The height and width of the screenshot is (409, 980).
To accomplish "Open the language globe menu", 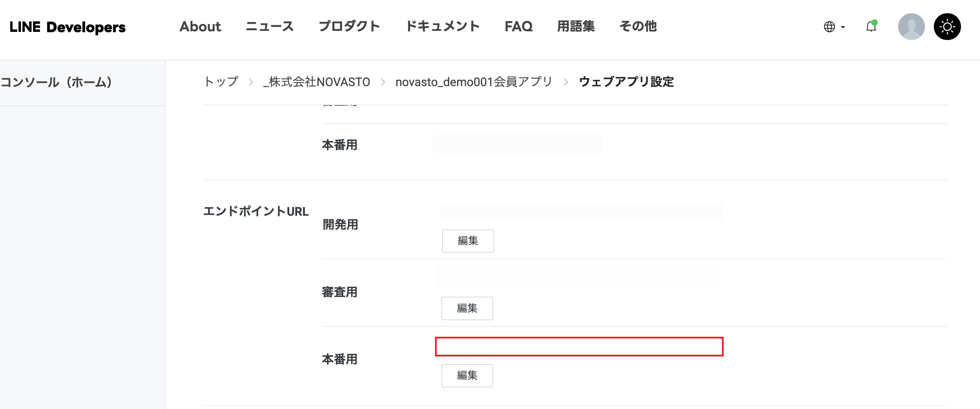I will coord(834,26).
